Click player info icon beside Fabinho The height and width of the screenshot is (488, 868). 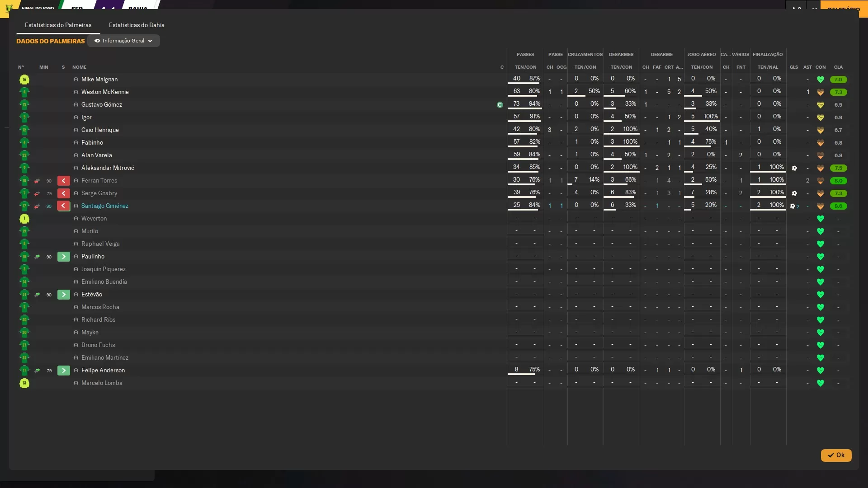pos(76,143)
